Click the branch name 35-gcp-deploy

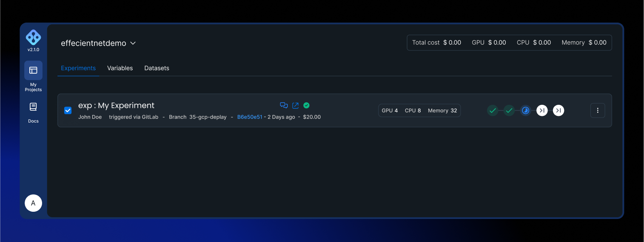[x=208, y=117]
